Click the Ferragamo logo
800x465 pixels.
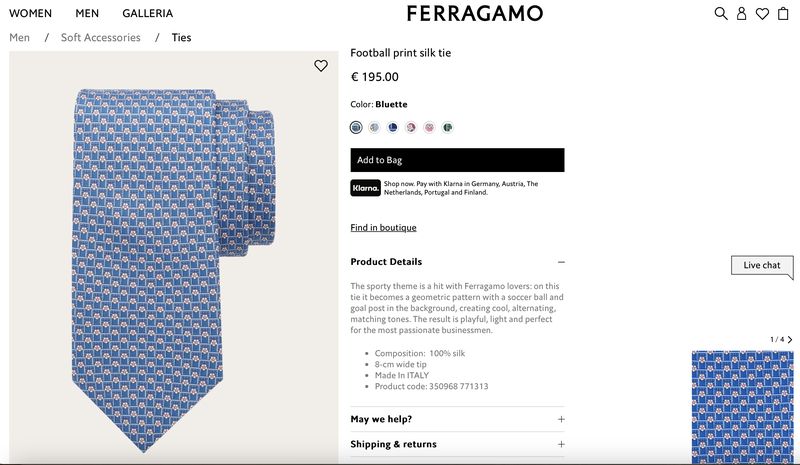coord(475,14)
